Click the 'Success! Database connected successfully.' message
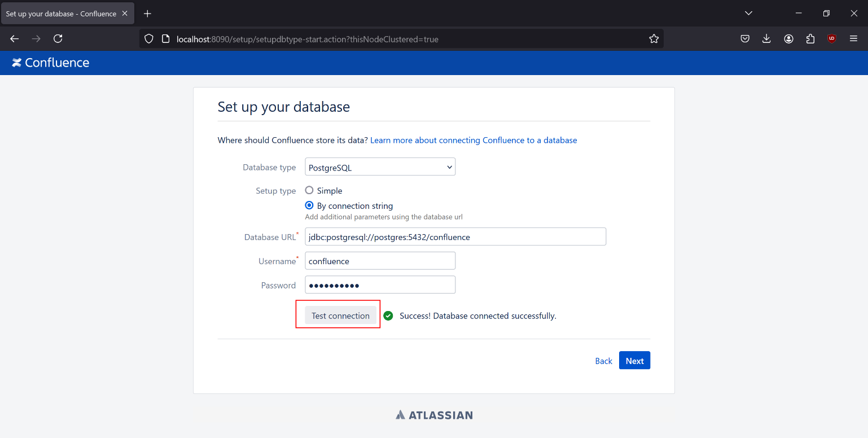 click(x=478, y=316)
